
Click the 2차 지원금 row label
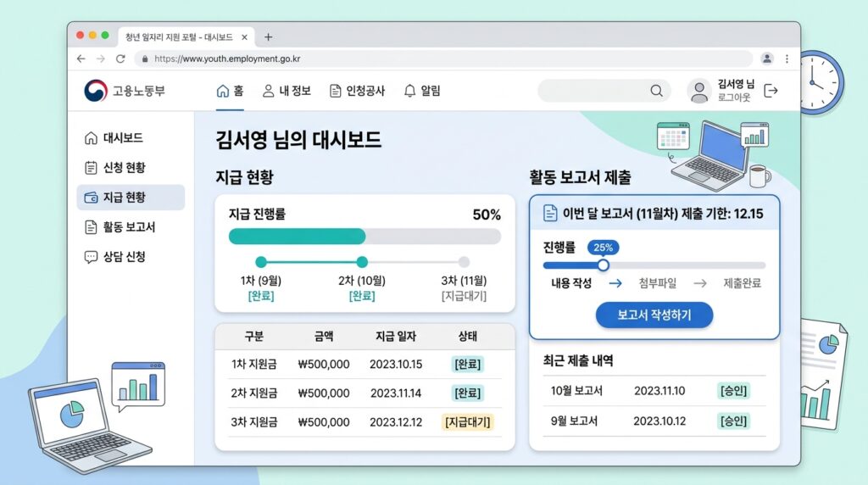pos(254,393)
